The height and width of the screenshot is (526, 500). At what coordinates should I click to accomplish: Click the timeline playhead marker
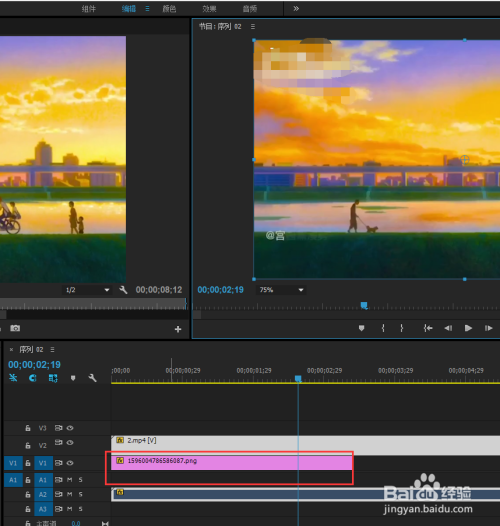(x=298, y=379)
